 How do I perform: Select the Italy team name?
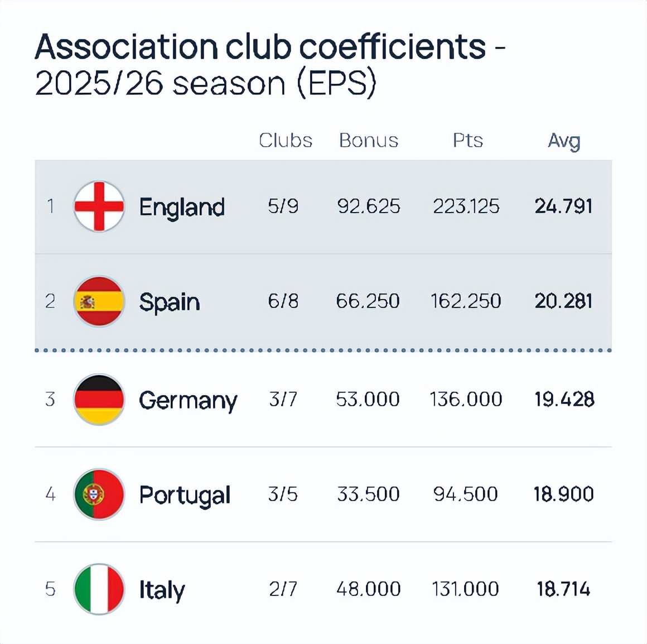162,590
